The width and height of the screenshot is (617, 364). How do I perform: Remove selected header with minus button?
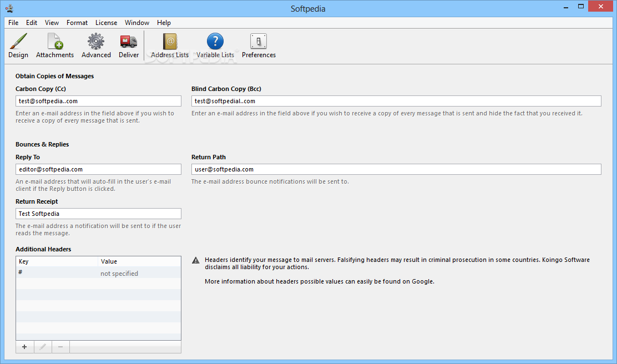(x=60, y=347)
